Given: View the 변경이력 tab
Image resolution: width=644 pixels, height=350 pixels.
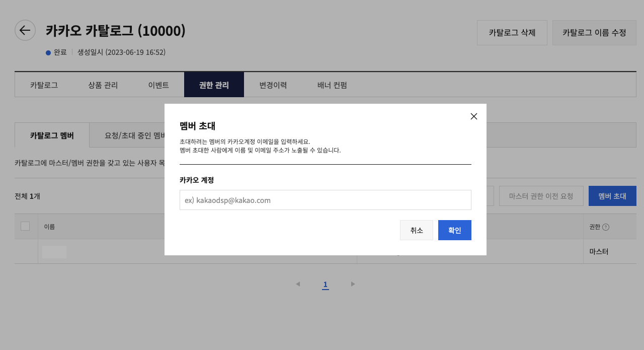Looking at the screenshot, I should (x=273, y=85).
